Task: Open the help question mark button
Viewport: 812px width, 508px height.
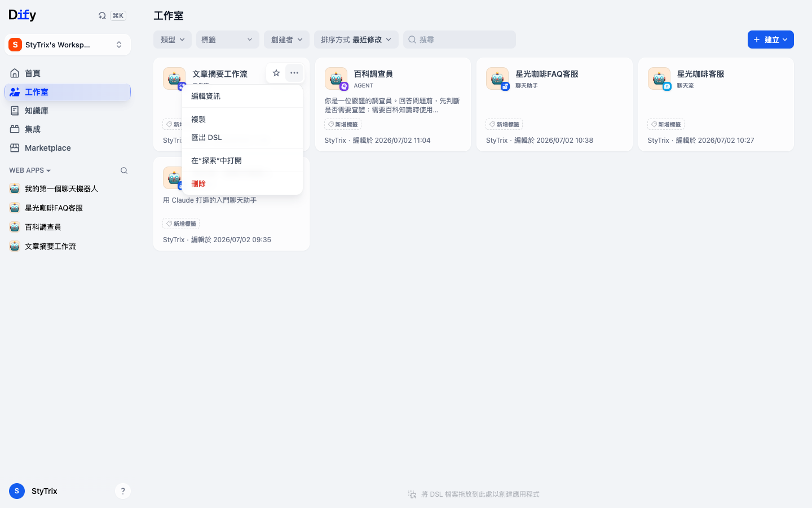Action: (x=123, y=491)
